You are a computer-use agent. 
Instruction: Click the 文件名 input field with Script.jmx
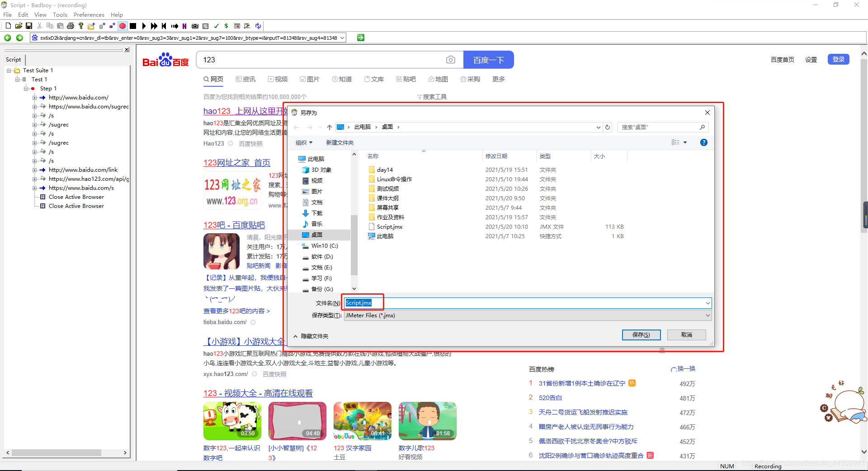coord(528,303)
